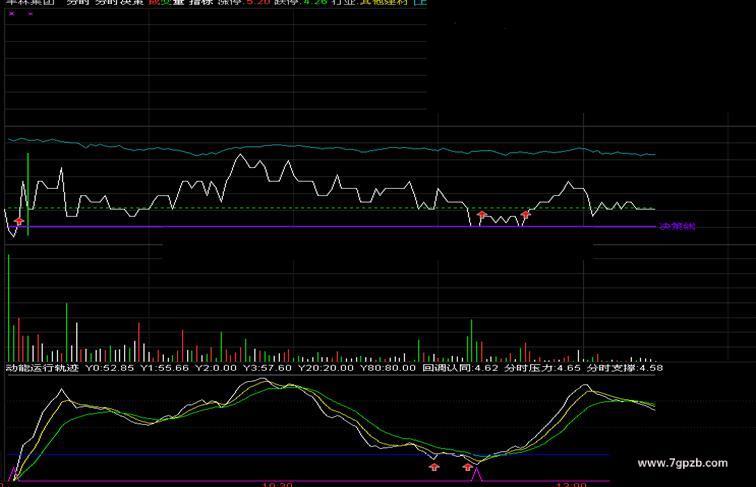Click the first of the paired red arrows on the price line
Image resolution: width=756 pixels, height=487 pixels.
[x=482, y=215]
